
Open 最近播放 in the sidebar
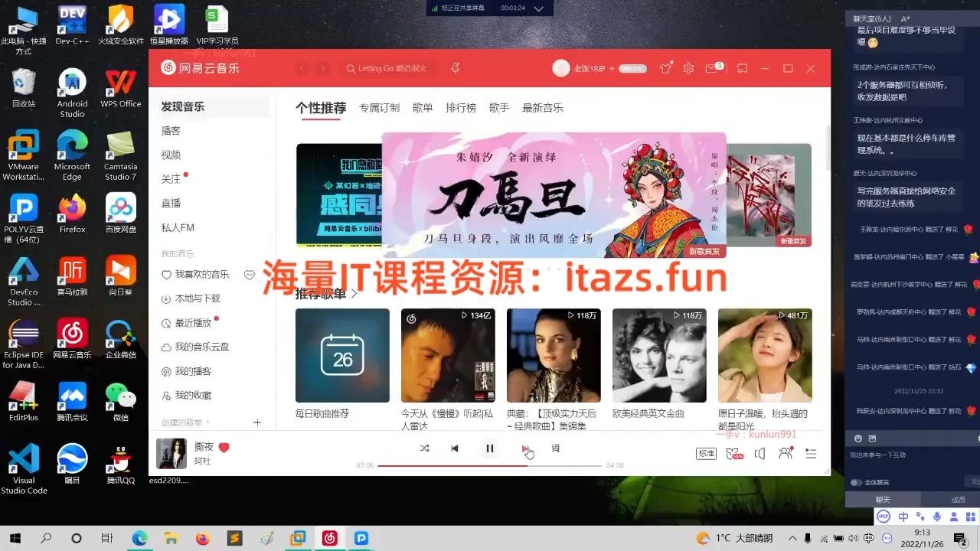click(x=193, y=323)
